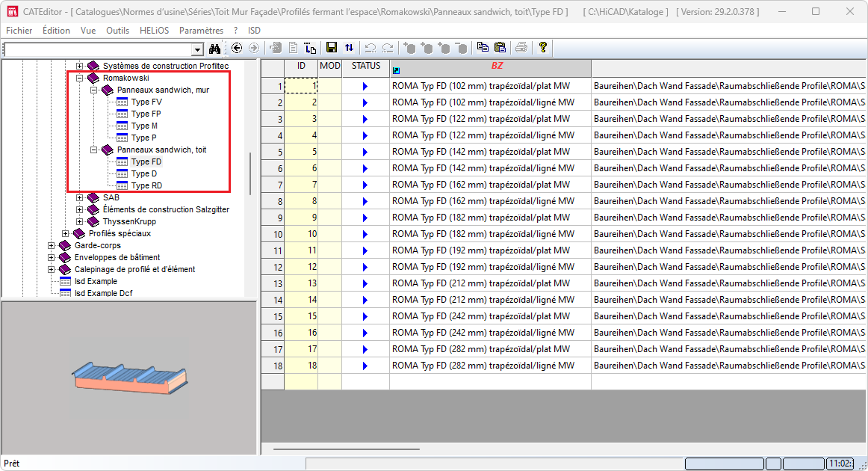
Task: Click the first greyed add-database cylinder icon
Action: pos(409,48)
